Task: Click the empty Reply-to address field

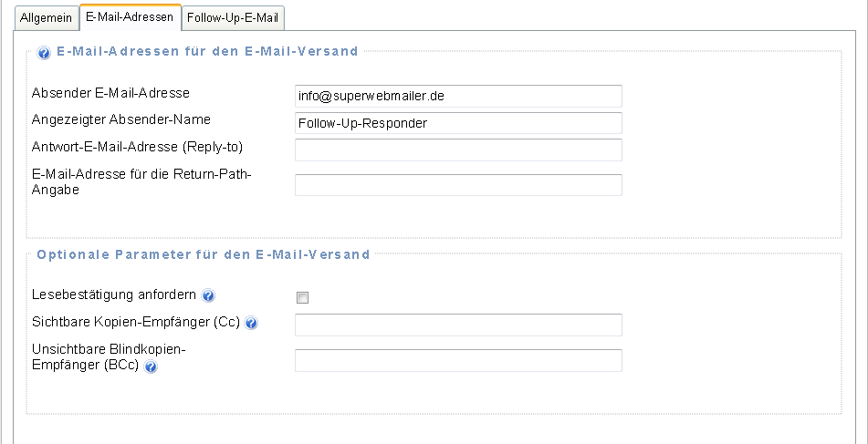Action: [x=458, y=150]
